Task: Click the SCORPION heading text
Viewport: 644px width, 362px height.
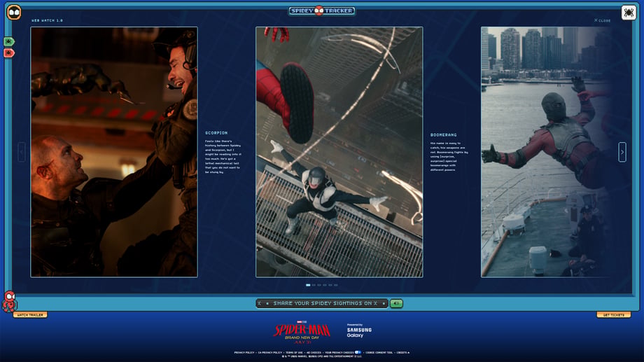Action: (x=216, y=133)
